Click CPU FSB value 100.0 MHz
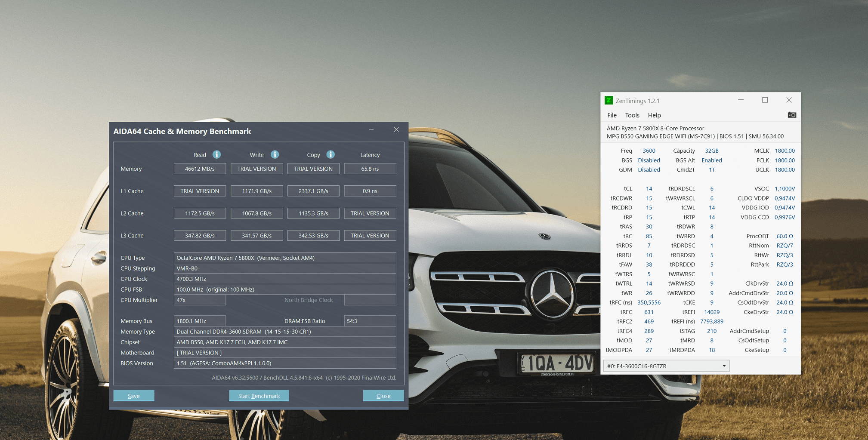This screenshot has height=440, width=868. (x=285, y=289)
